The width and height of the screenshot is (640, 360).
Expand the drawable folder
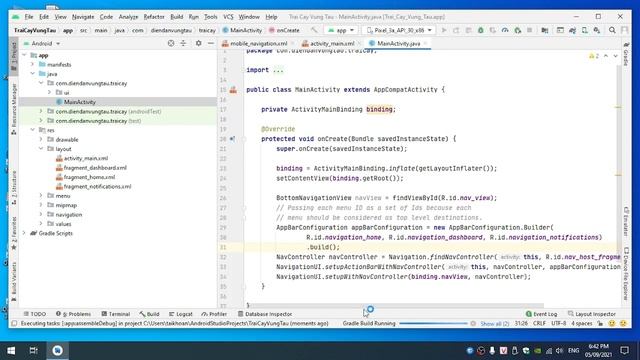[41, 140]
